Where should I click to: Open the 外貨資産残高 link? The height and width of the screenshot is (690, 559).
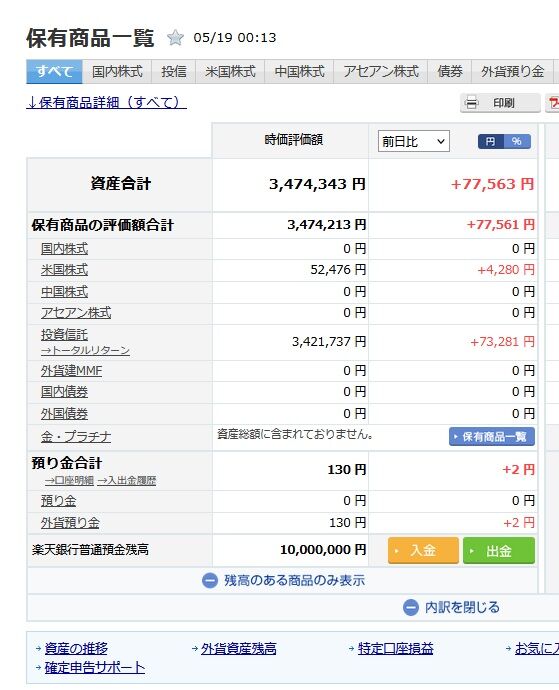[239, 649]
